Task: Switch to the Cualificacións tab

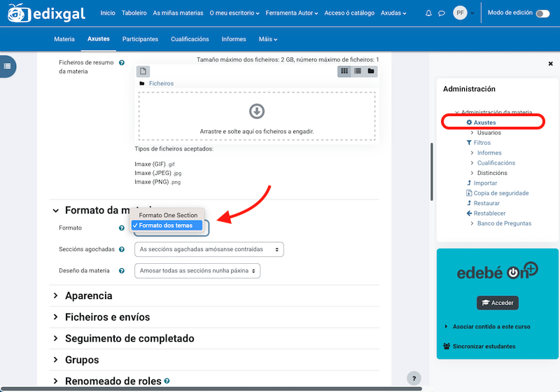Action: [x=190, y=39]
